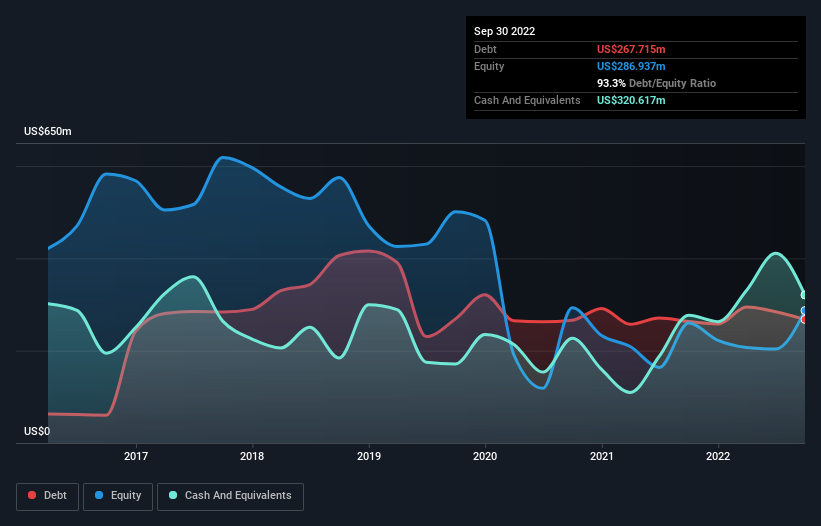Image resolution: width=821 pixels, height=526 pixels.
Task: Select the teal Cash And Equivalents legend dot
Action: click(x=173, y=495)
